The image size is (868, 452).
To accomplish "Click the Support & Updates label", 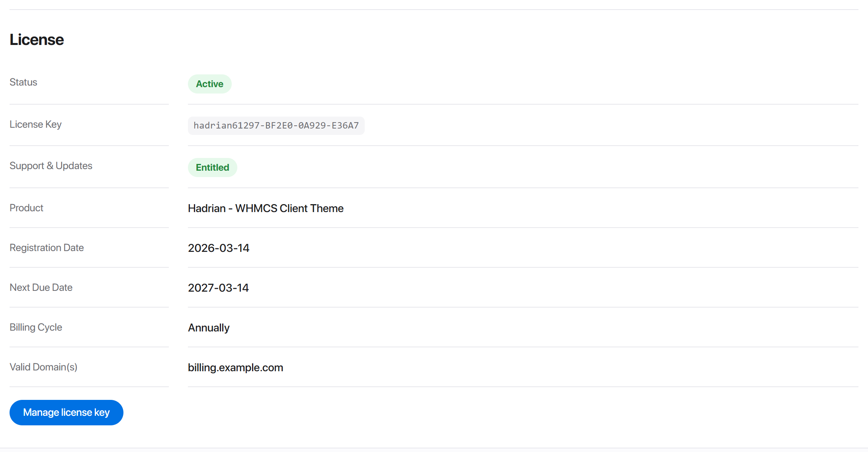I will point(51,166).
